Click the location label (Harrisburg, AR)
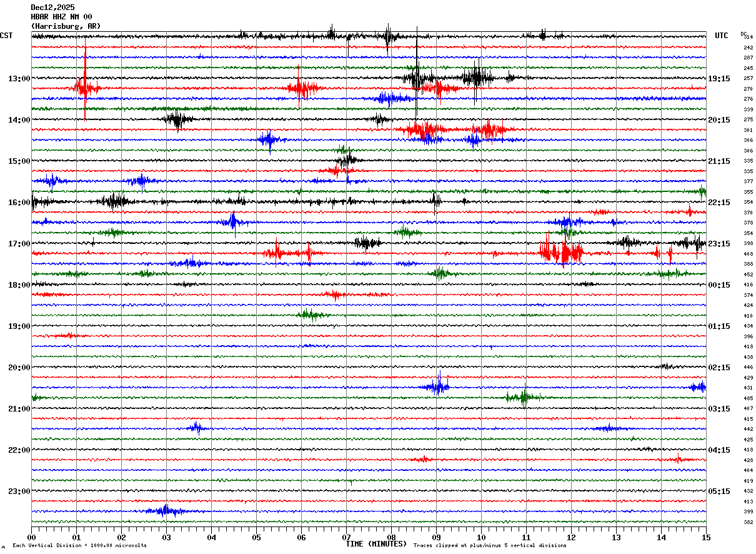 coord(66,26)
